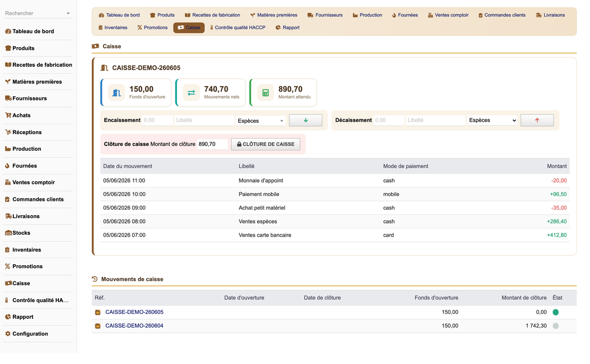Click grey status dot of CAISSE-DEMO-260604
Image resolution: width=590 pixels, height=364 pixels.
556,326
